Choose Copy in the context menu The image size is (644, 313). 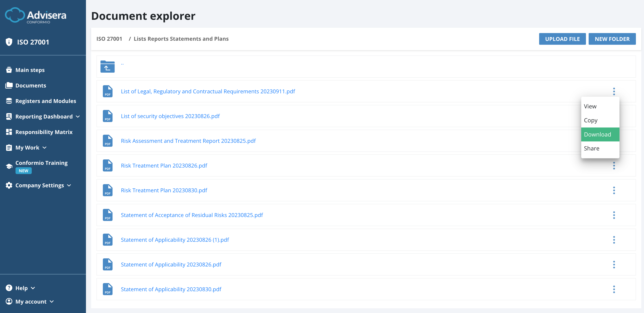click(591, 120)
